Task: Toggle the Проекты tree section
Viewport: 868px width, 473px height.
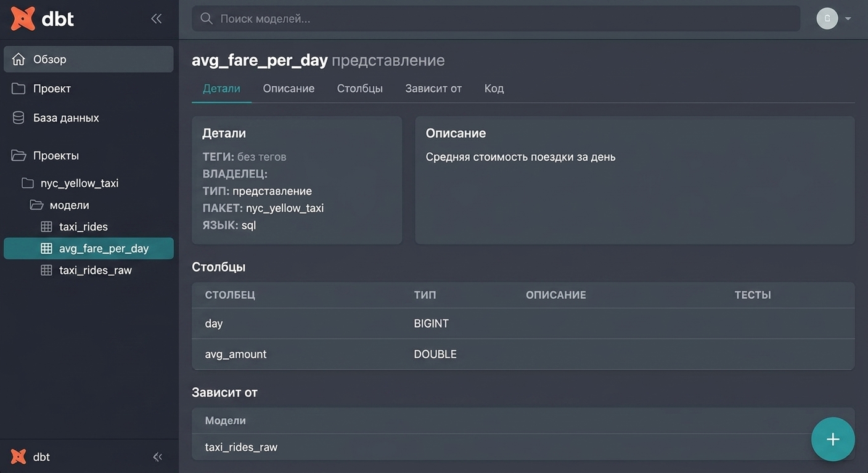Action: [x=89, y=155]
